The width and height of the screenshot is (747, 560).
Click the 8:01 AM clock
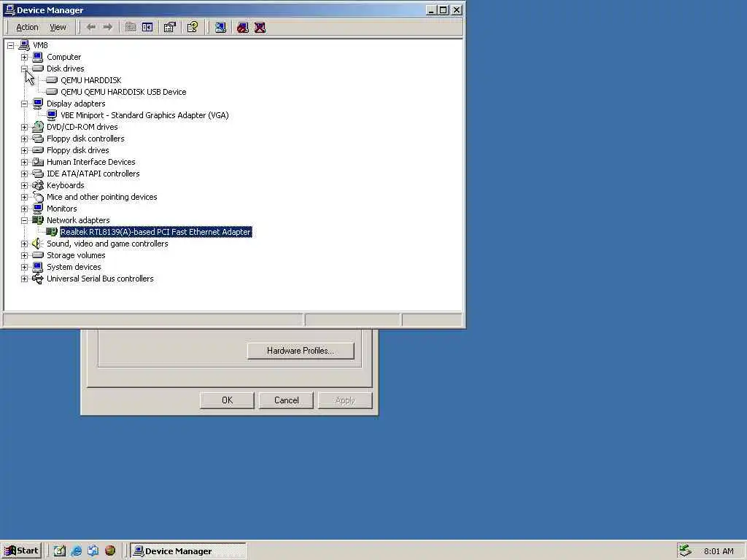(719, 551)
